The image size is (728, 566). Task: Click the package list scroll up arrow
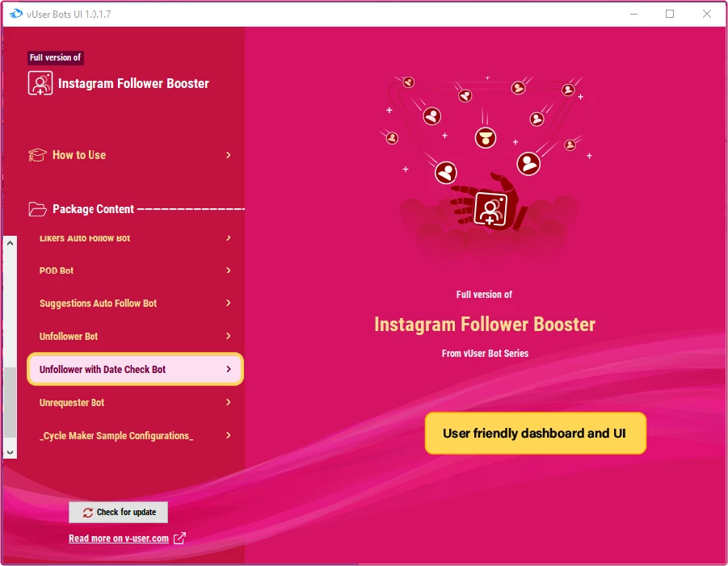click(11, 243)
